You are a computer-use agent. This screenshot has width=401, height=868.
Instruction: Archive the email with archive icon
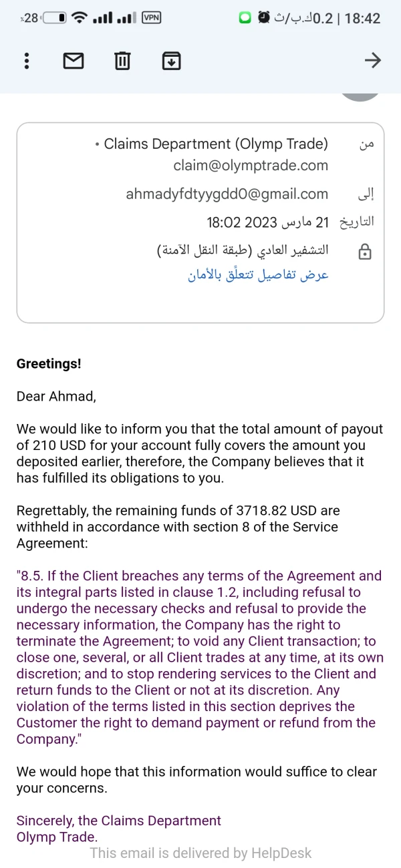point(172,61)
